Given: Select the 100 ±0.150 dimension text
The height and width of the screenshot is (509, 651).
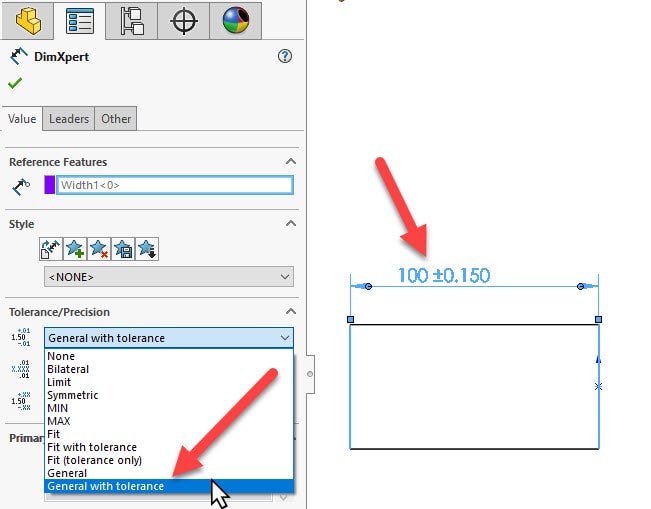Looking at the screenshot, I should coord(444,275).
